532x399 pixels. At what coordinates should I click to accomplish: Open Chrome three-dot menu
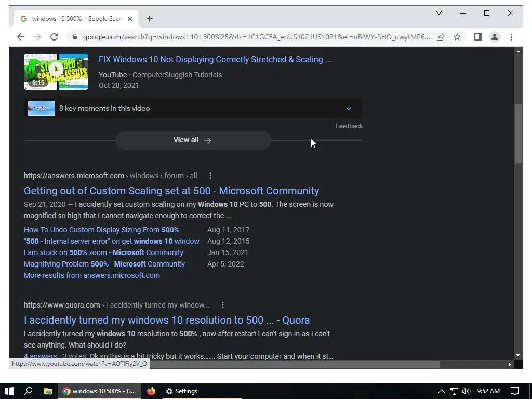[x=511, y=37]
